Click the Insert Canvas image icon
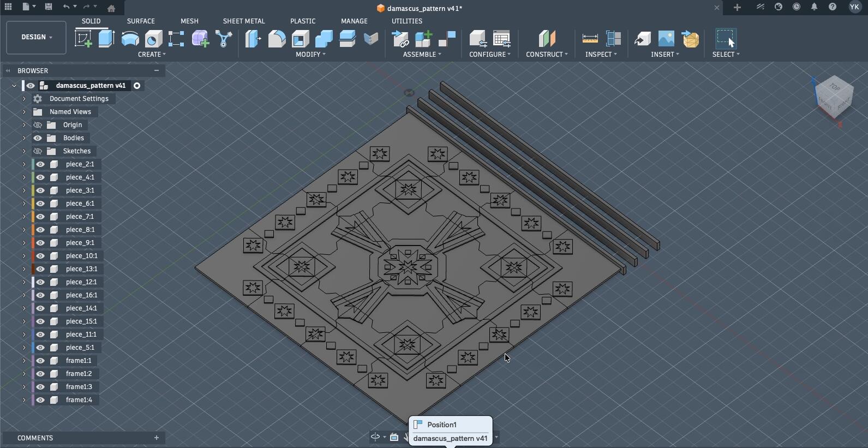Image resolution: width=868 pixels, height=448 pixels. (666, 39)
